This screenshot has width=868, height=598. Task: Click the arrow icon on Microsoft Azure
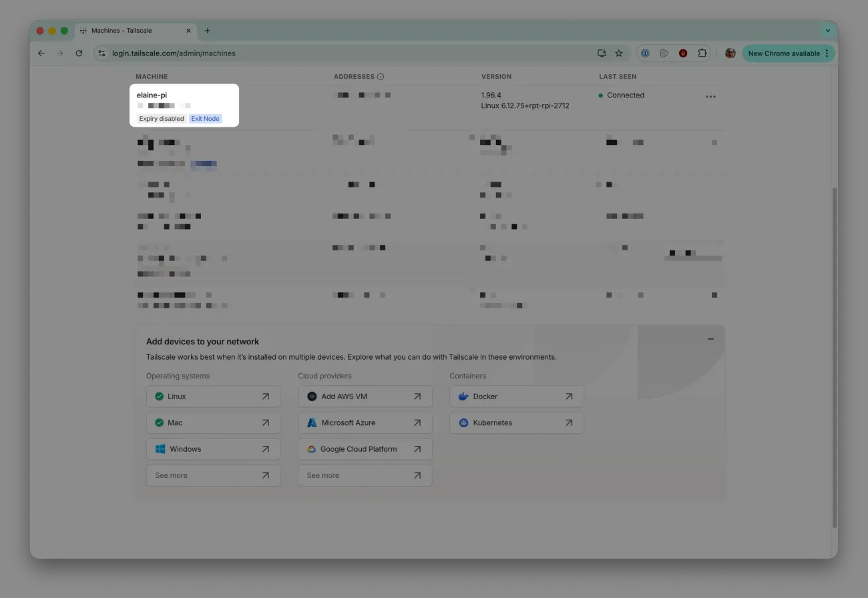click(417, 422)
